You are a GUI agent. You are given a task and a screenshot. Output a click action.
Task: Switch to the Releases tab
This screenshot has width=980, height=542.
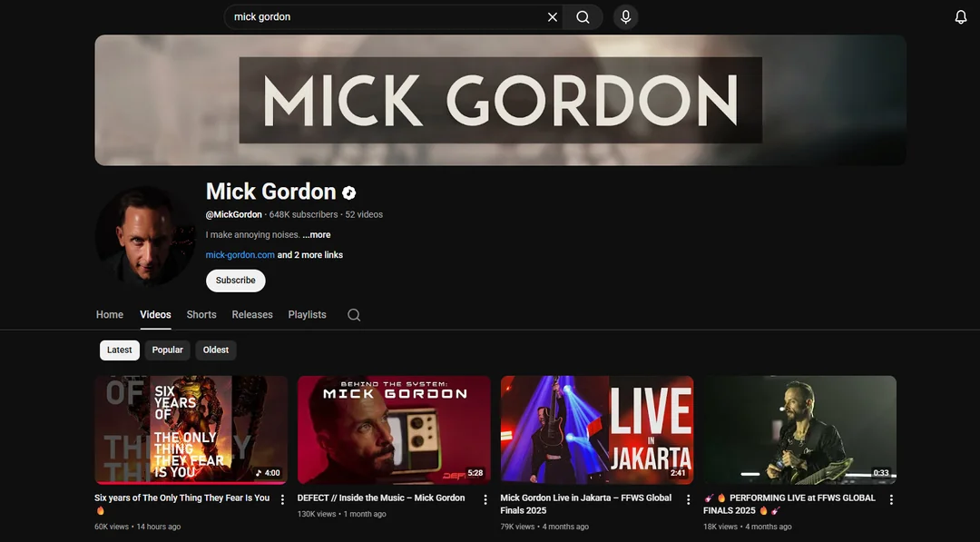coord(252,314)
